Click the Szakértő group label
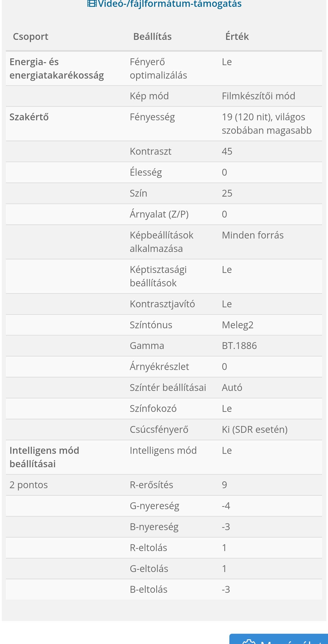328x644 pixels. 29,117
